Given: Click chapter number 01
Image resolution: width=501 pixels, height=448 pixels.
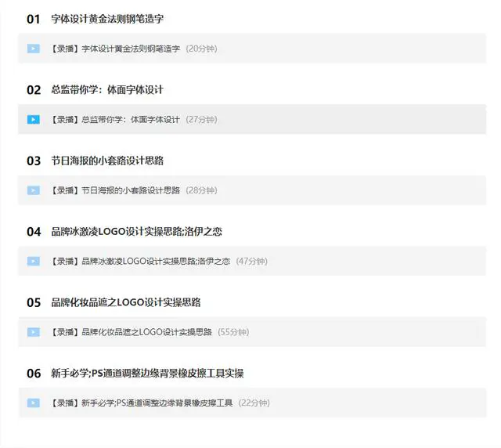Looking at the screenshot, I should click(34, 19).
